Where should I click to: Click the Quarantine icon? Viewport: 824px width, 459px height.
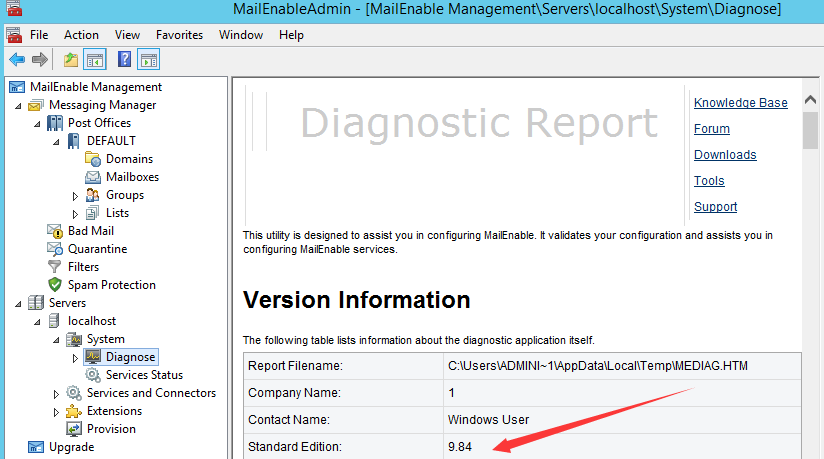pyautogui.click(x=55, y=249)
